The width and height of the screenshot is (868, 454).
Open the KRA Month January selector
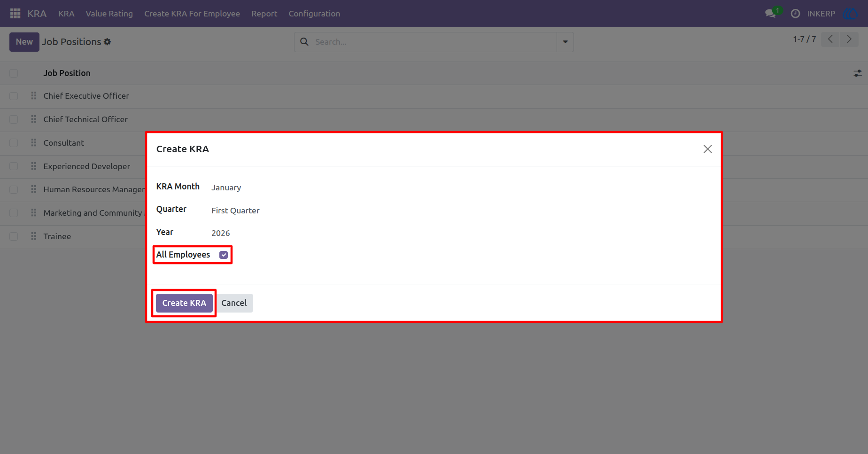click(x=226, y=188)
